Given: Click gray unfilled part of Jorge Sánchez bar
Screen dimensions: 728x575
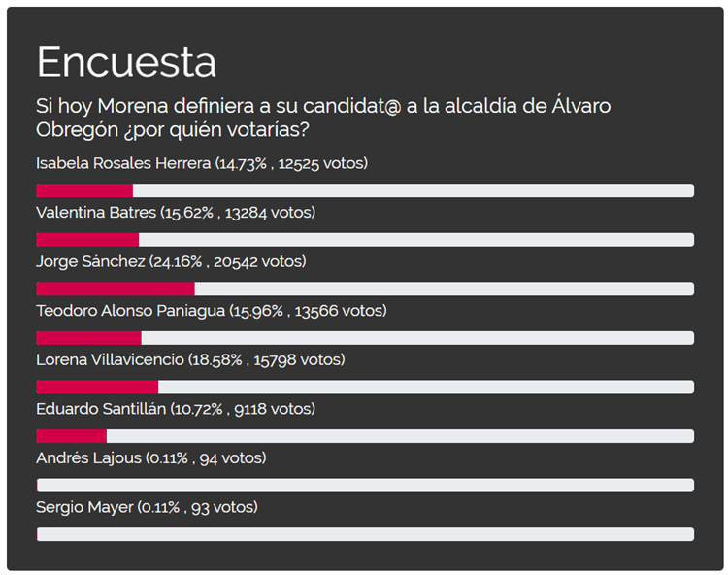Looking at the screenshot, I should [x=444, y=288].
